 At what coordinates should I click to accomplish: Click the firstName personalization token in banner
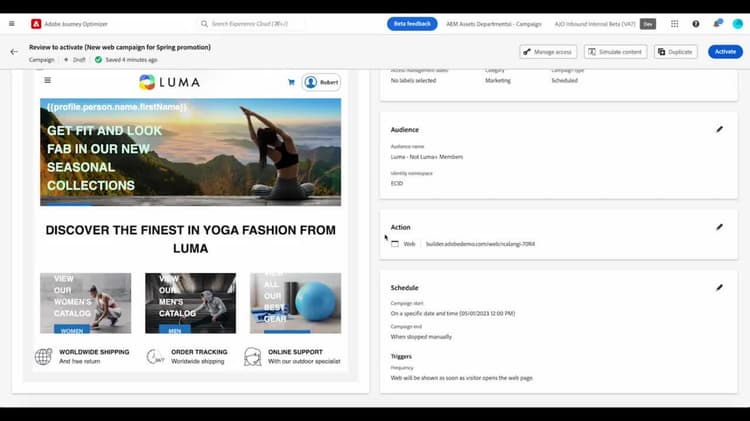coord(117,107)
